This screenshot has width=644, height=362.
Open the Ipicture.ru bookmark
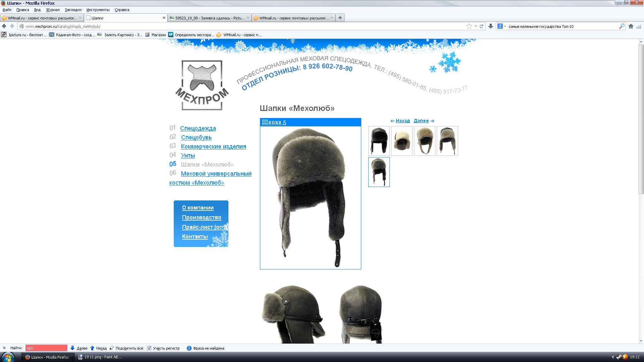[x=23, y=35]
